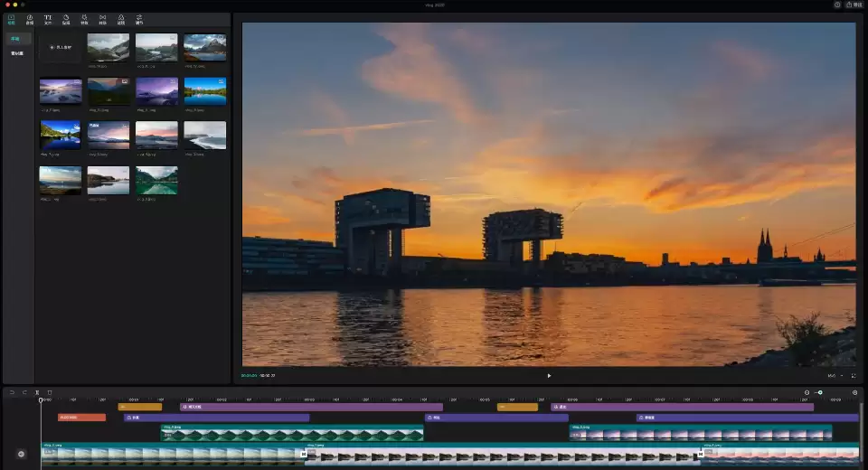Click the Export button at top right
868x470 pixels.
point(853,5)
